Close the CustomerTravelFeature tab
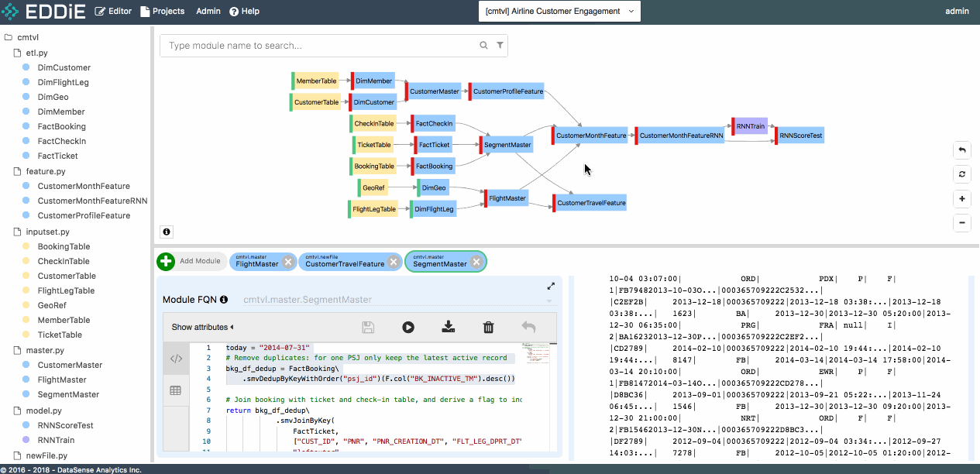 pyautogui.click(x=394, y=263)
